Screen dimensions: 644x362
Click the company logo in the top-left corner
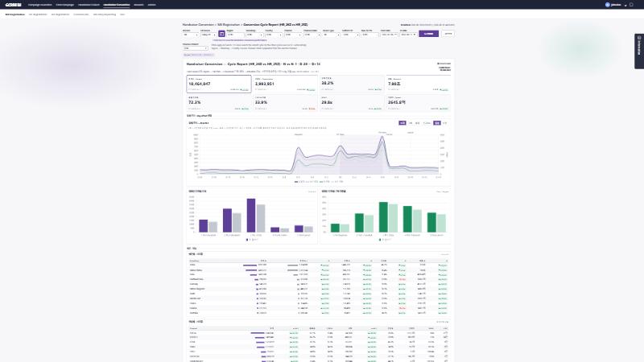(x=13, y=5)
